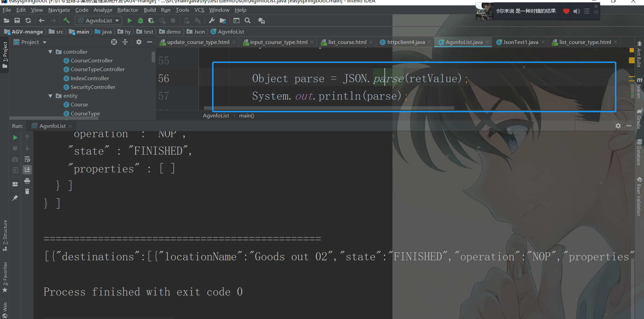Image resolution: width=644 pixels, height=319 pixels.
Task: Click the editor horizontal scrollbar
Action: click(x=329, y=108)
